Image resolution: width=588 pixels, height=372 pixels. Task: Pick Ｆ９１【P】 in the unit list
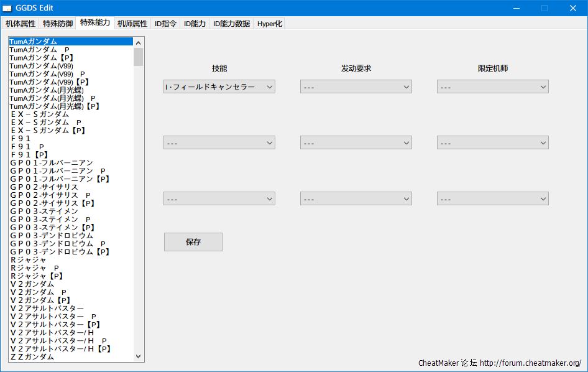click(x=30, y=155)
